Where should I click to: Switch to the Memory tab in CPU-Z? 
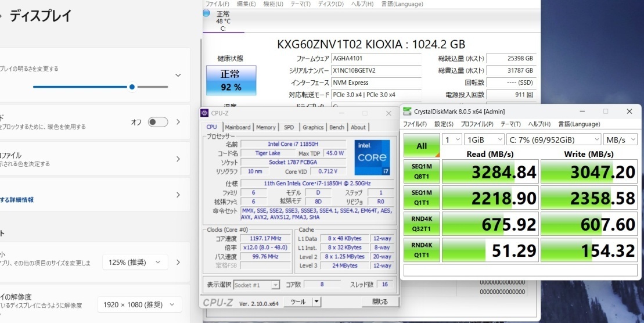pyautogui.click(x=265, y=127)
